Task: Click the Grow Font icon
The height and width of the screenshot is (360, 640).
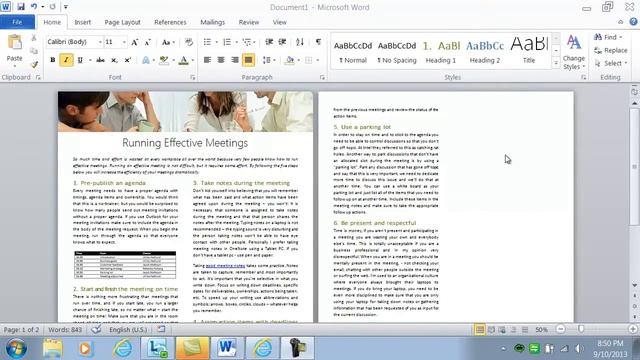Action: [135, 42]
